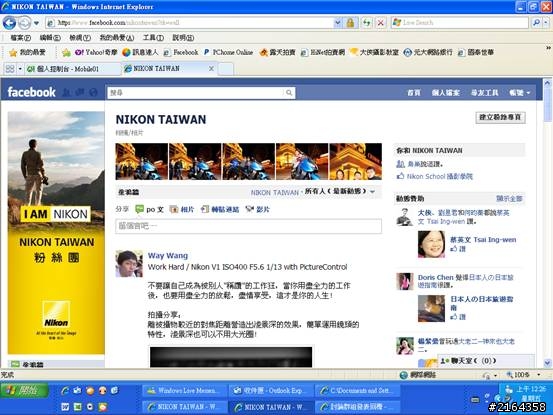
Task: Click the add-to-favorites-bar star icon
Action: click(66, 53)
